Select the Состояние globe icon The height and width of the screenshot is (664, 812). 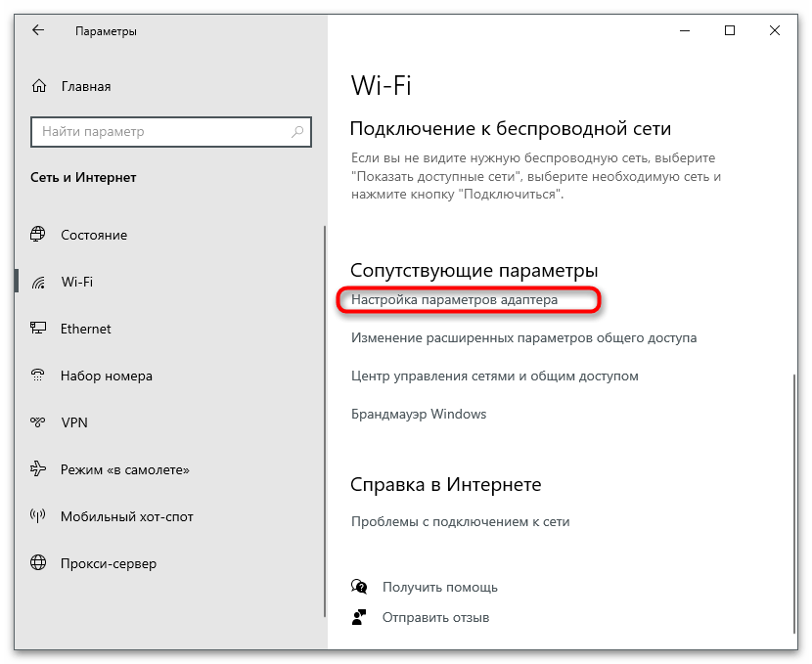[x=38, y=235]
